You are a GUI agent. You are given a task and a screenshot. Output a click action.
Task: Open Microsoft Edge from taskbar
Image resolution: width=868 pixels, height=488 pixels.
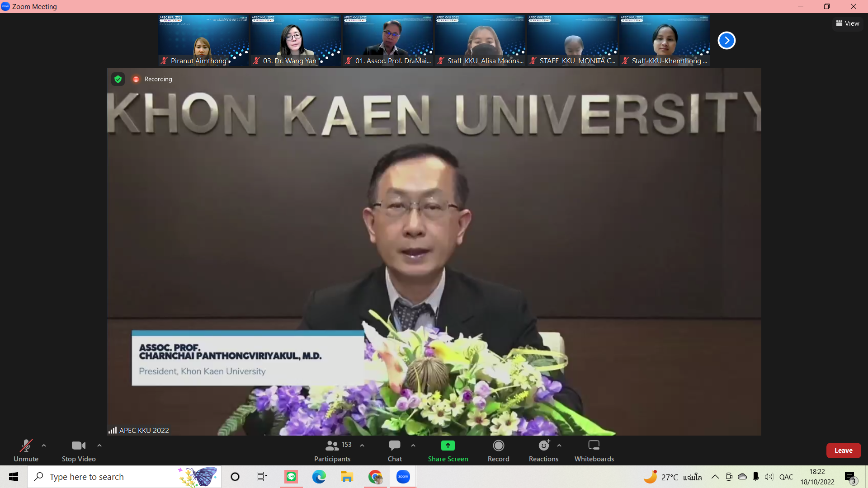319,477
